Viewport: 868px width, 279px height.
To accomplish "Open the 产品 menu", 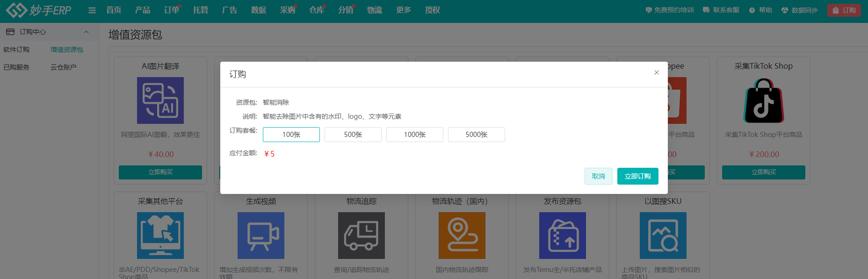I will click(143, 10).
